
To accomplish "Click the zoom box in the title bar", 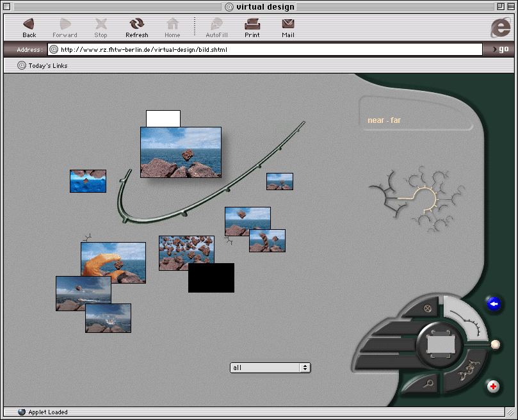I will point(501,6).
